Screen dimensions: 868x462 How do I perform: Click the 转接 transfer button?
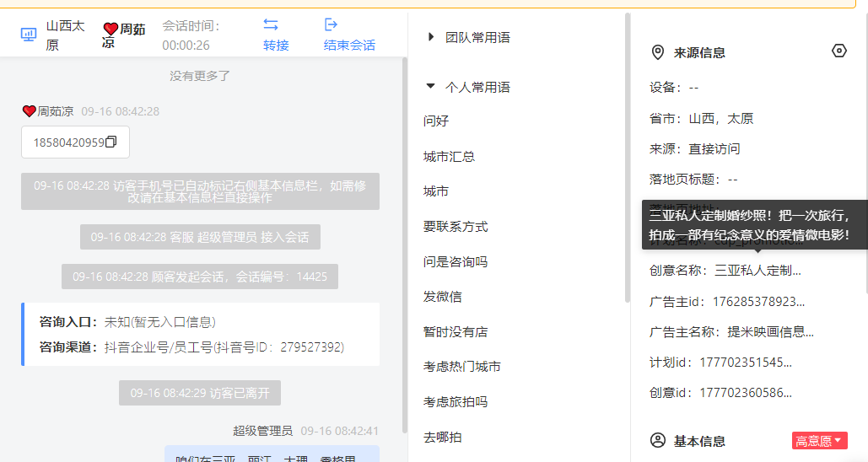point(276,46)
